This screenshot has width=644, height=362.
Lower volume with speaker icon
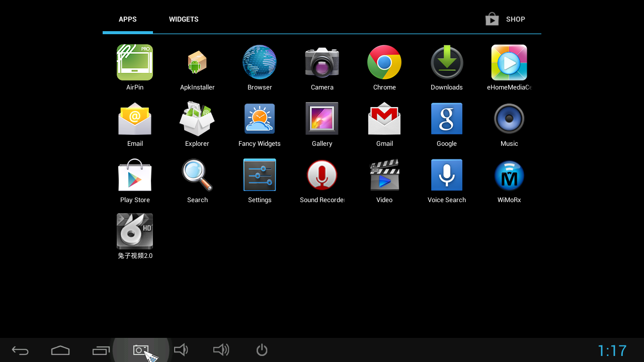tap(181, 350)
